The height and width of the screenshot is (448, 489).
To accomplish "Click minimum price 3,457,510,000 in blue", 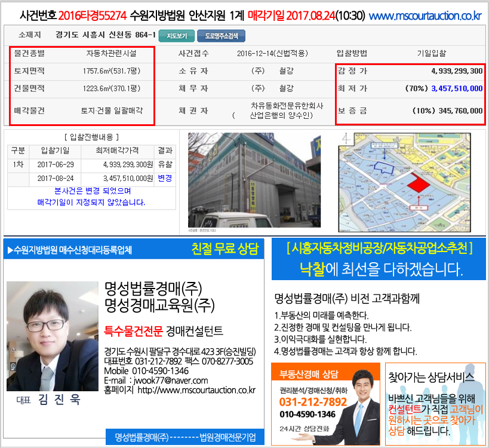I will 457,88.
